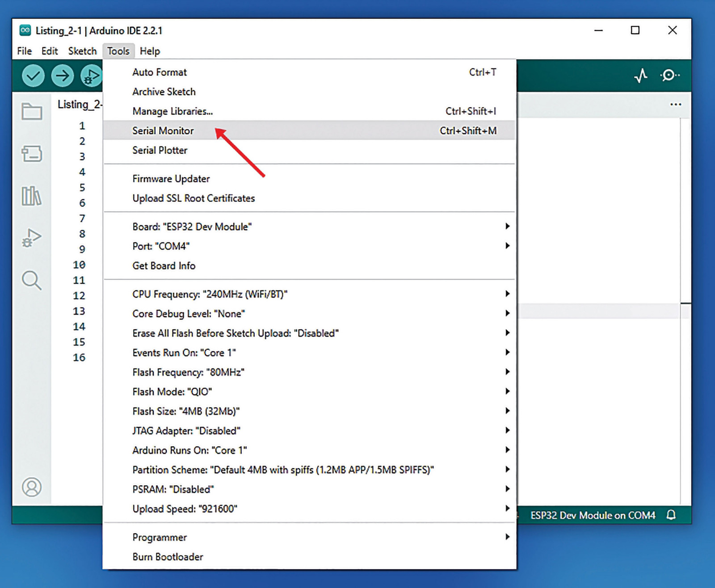Click the Verify checkmark button
Screen dimensions: 715x588
point(33,76)
